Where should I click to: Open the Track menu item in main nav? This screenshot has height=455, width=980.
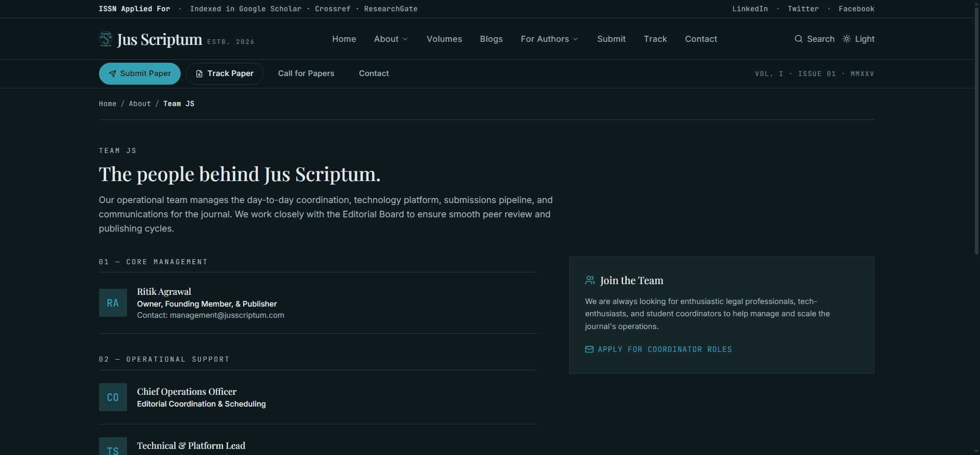coord(655,39)
